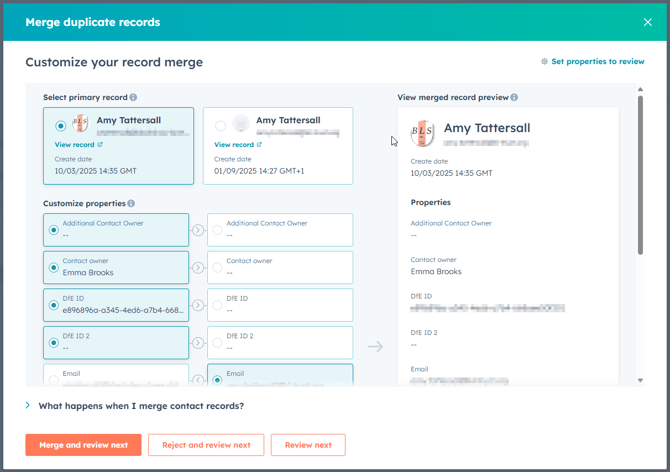Click arrow icon between Additional Contact Owner values
The image size is (670, 472).
point(198,230)
